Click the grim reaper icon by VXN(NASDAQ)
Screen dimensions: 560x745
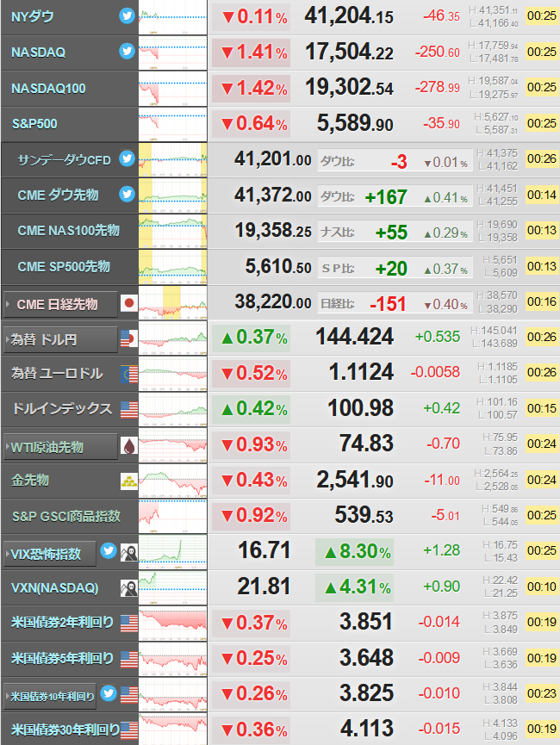coord(129,588)
